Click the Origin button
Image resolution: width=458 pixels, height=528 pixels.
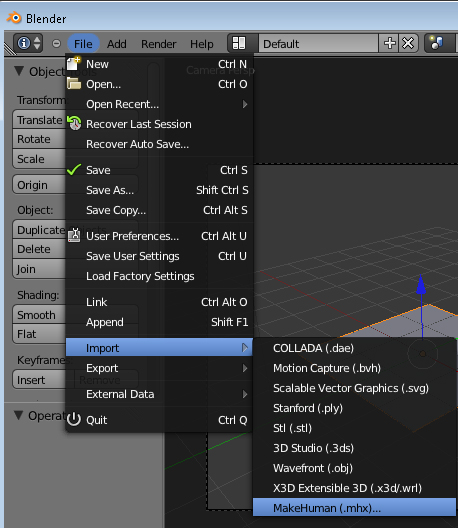(x=39, y=185)
